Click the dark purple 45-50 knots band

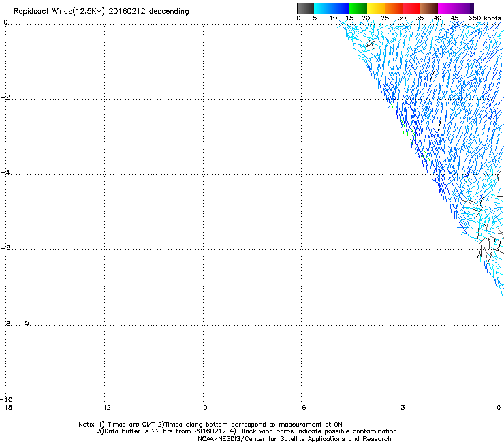pyautogui.click(x=464, y=8)
